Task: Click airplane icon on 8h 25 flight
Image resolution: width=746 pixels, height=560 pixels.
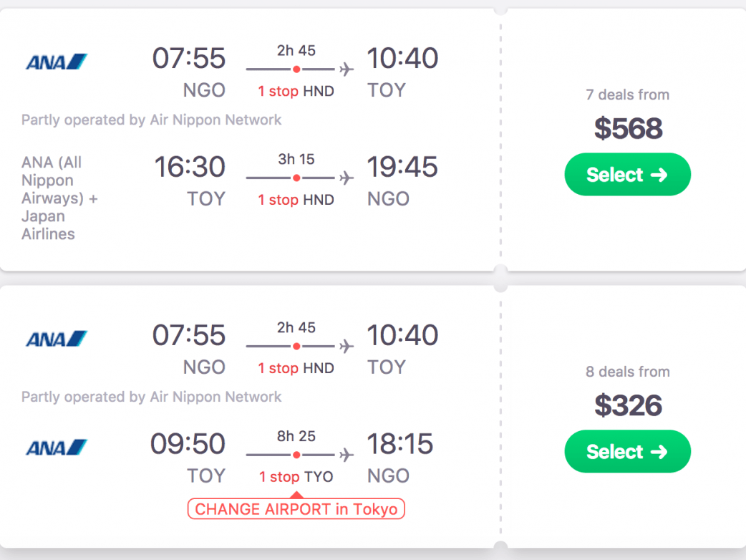Action: click(x=347, y=455)
